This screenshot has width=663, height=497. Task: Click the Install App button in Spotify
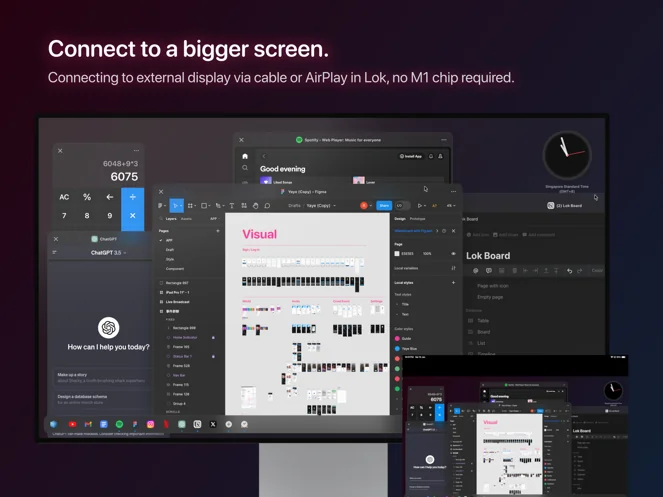(411, 156)
